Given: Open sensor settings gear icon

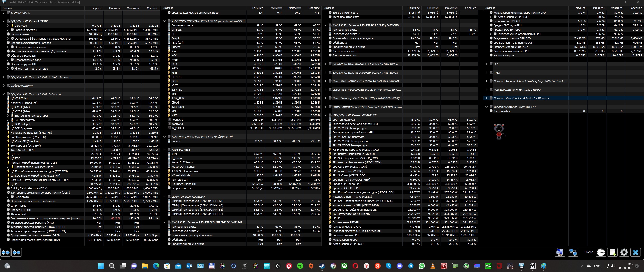Looking at the screenshot, I should tap(624, 252).
